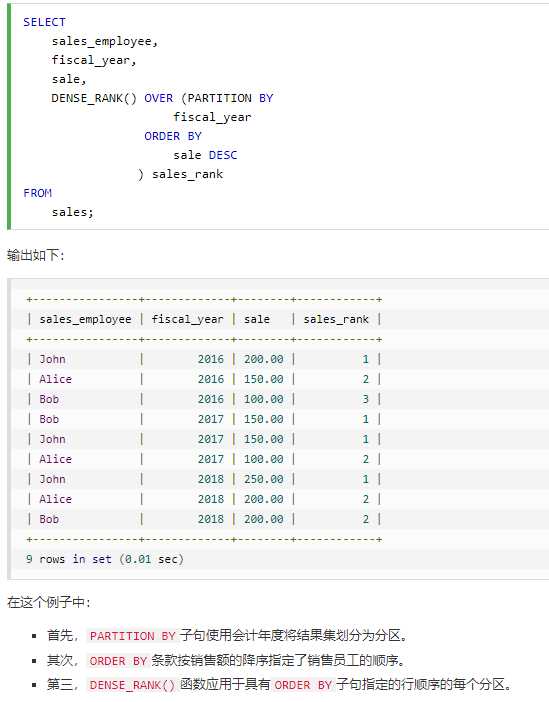Screen dimensions: 549x702
Task: Click Bob in the 2018 output row
Action: coord(49,519)
